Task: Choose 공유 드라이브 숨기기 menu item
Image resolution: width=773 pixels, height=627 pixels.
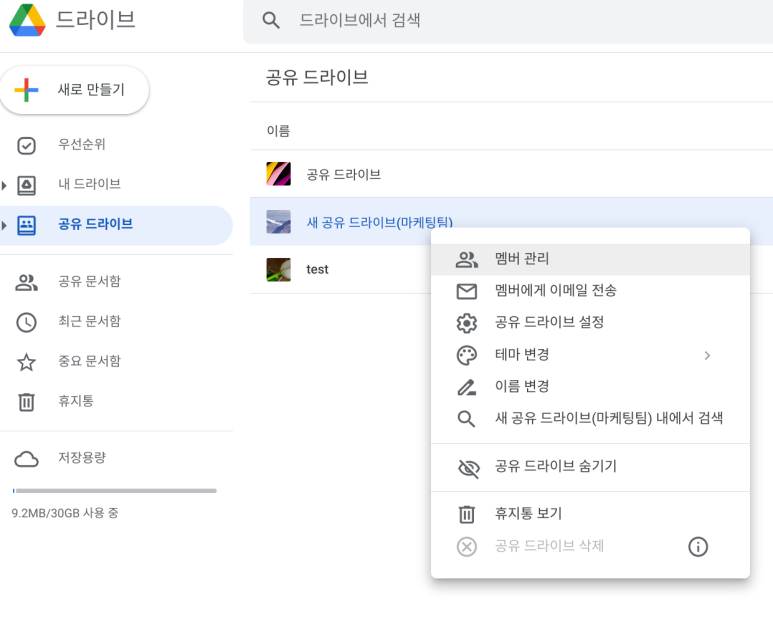Action: [x=590, y=466]
